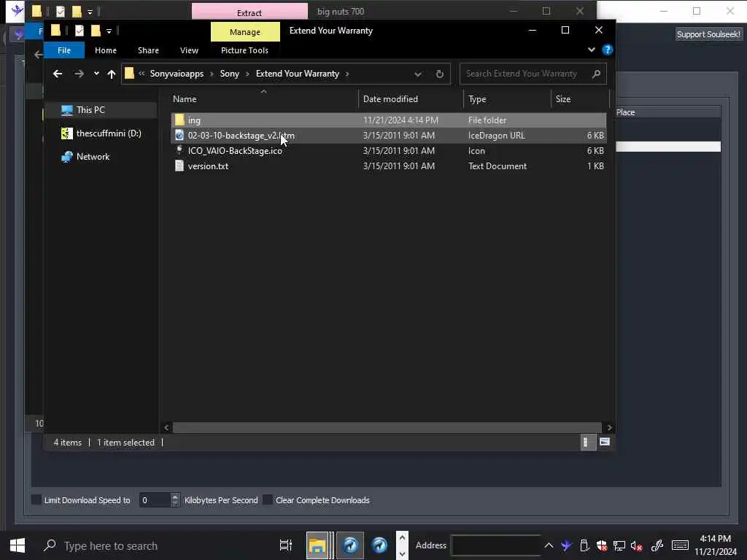Screen dimensions: 747x560
Task: Show hidden system tray icons
Action: pyautogui.click(x=549, y=545)
